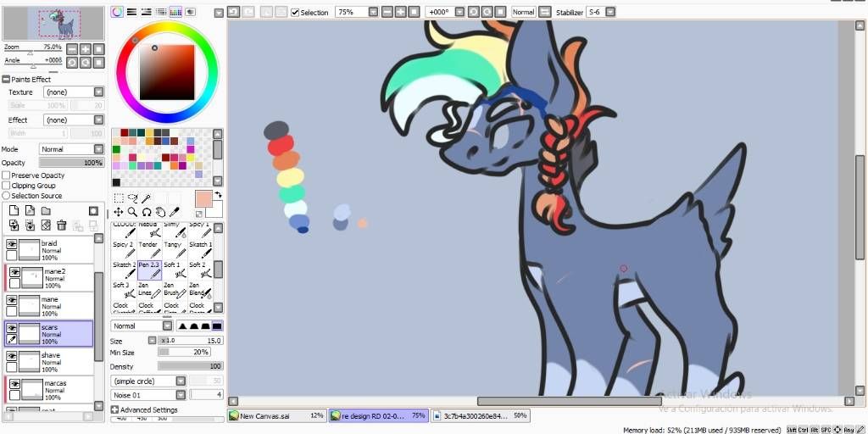The height and width of the screenshot is (434, 868).
Task: Hide the braid layer
Action: (x=11, y=244)
